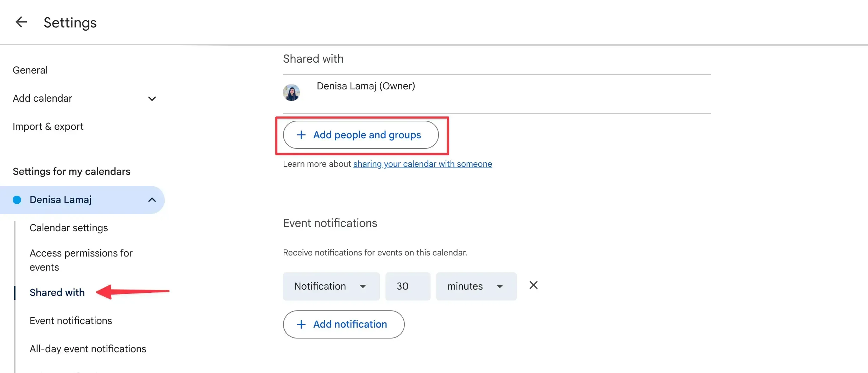Open the sharing your calendar with someone link
The width and height of the screenshot is (868, 373).
tap(422, 164)
